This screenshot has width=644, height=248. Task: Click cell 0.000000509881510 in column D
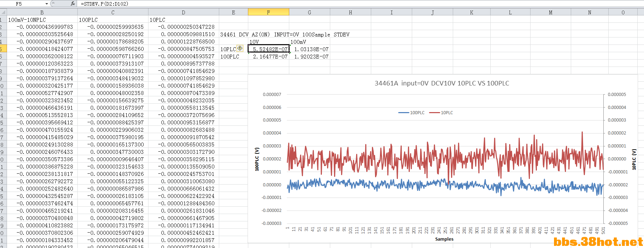pos(183,34)
